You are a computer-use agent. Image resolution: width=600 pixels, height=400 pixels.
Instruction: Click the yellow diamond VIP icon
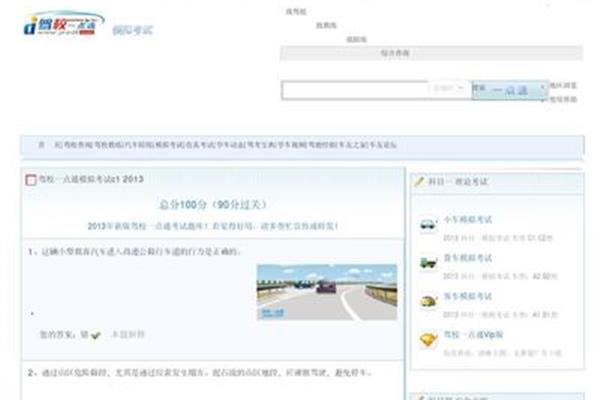point(428,339)
